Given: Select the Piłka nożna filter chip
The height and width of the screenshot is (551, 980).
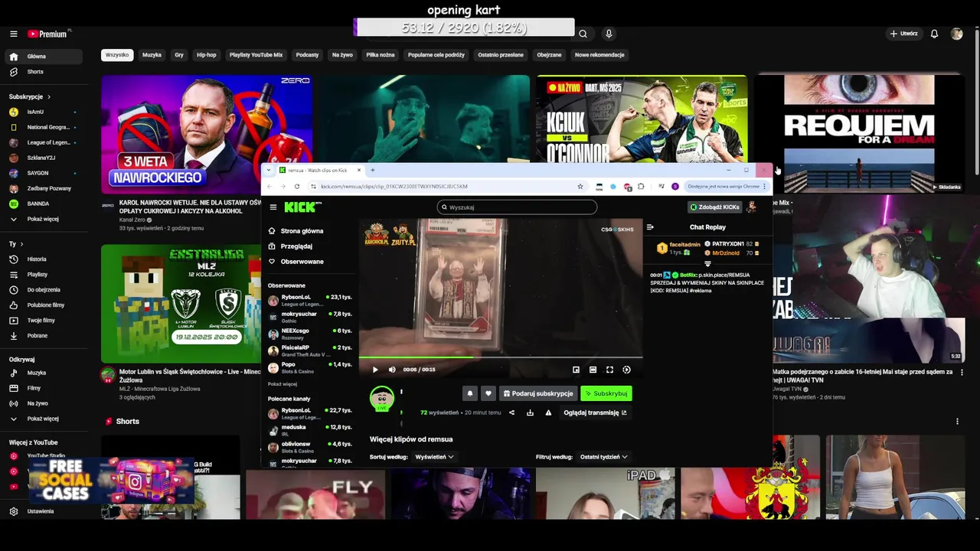Looking at the screenshot, I should point(381,55).
